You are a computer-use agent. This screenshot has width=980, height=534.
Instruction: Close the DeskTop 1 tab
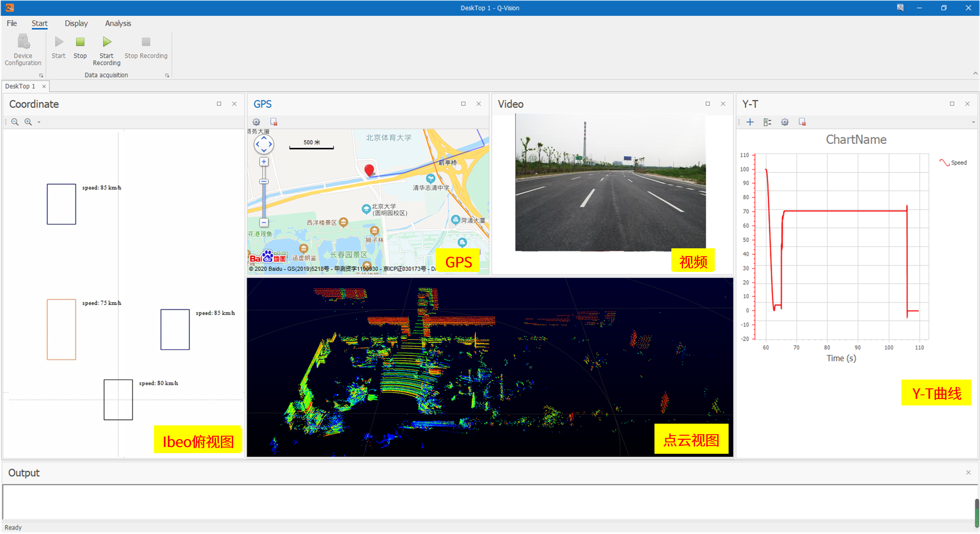click(44, 86)
